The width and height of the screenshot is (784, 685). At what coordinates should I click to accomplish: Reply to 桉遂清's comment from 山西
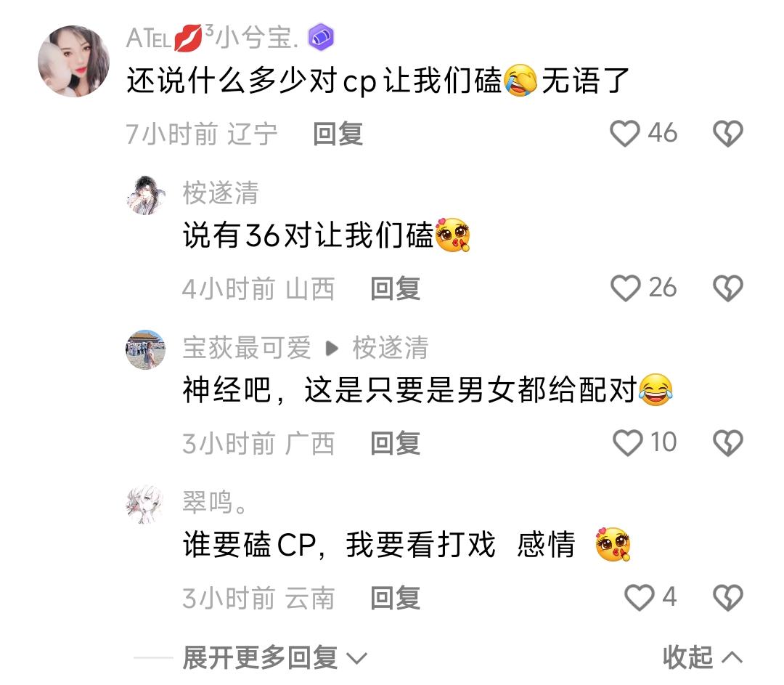pos(395,288)
